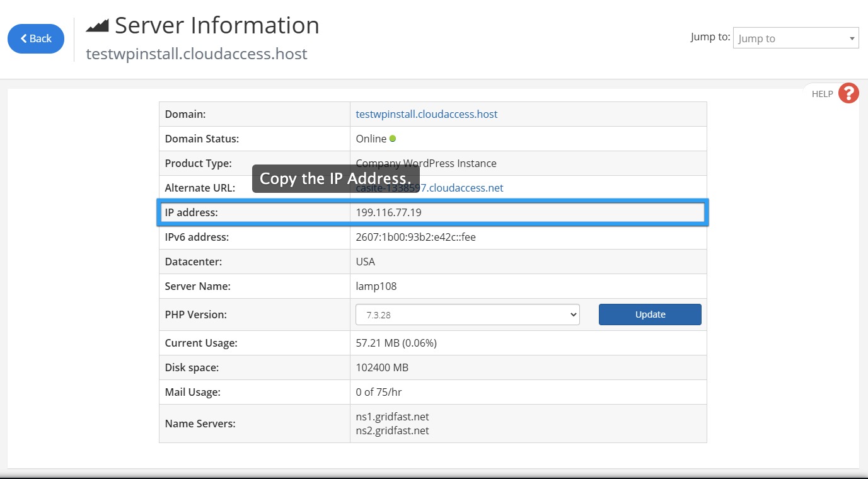Image resolution: width=868 pixels, height=479 pixels.
Task: Click the PHP Version: label
Action: [195, 315]
